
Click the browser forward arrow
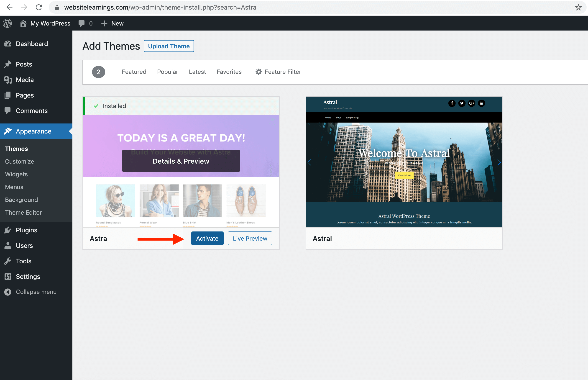point(24,7)
